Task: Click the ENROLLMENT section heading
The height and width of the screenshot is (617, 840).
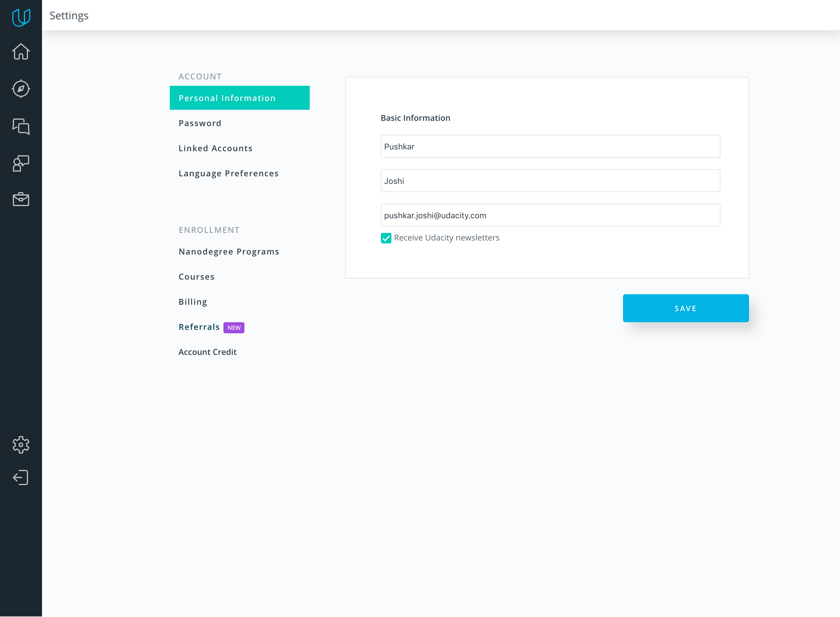Action: (x=209, y=230)
